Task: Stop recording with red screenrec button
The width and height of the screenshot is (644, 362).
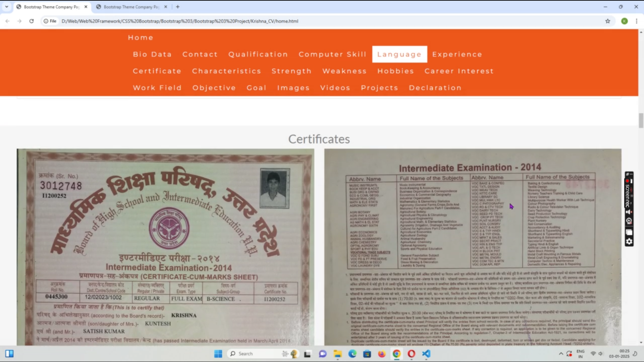Action: pos(627,181)
